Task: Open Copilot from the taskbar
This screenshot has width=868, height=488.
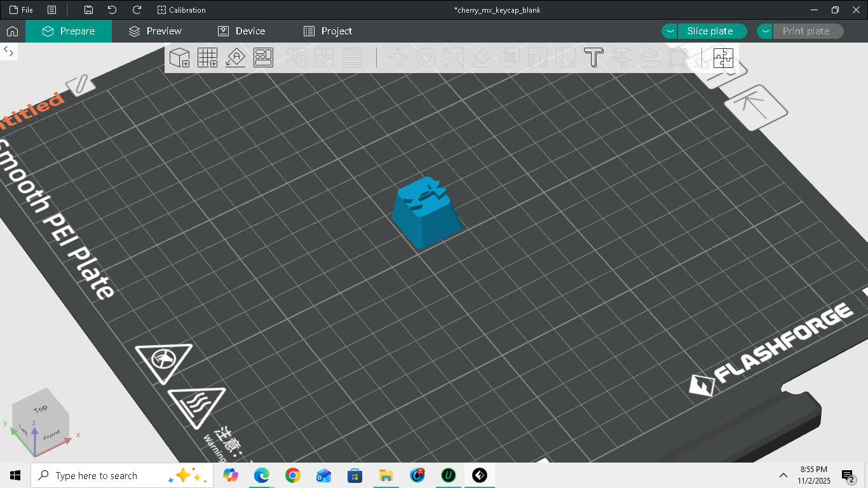Action: click(231, 475)
